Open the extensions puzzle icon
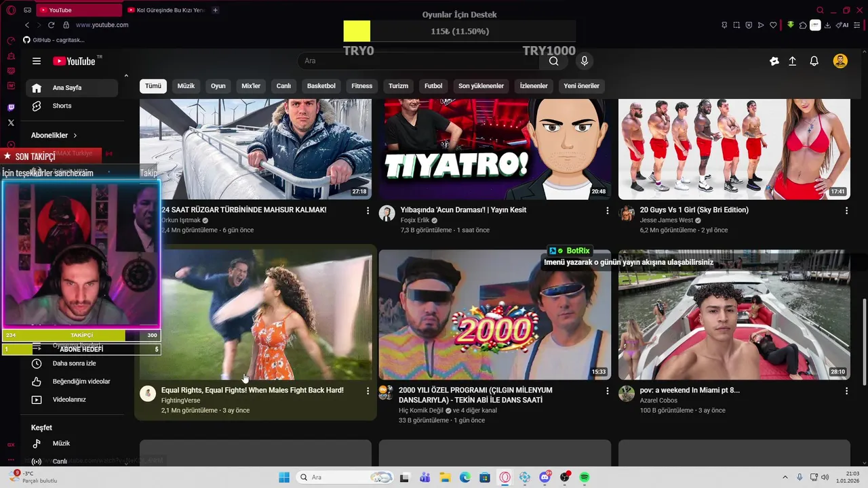 803,25
